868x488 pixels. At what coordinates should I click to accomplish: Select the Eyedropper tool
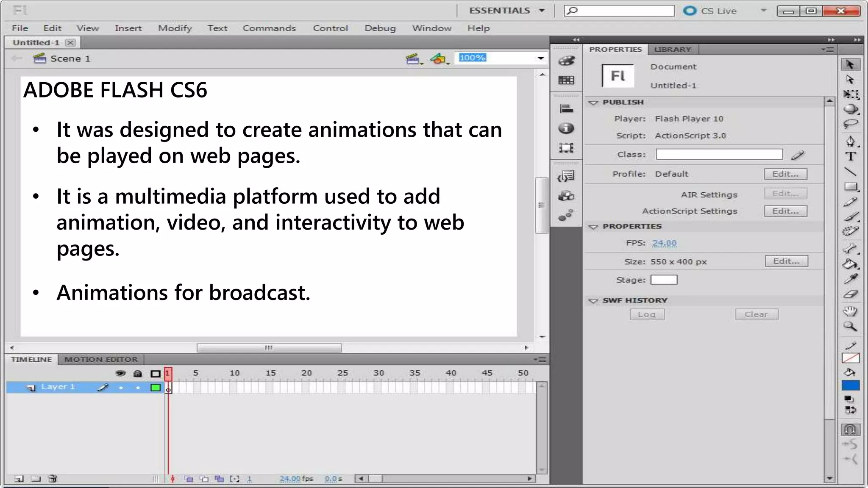[x=851, y=279]
